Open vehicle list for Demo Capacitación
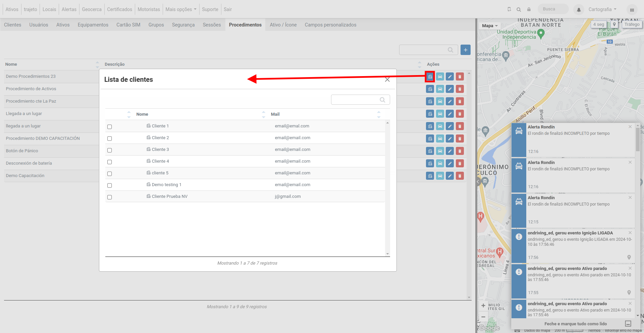The image size is (644, 333). [x=440, y=176]
